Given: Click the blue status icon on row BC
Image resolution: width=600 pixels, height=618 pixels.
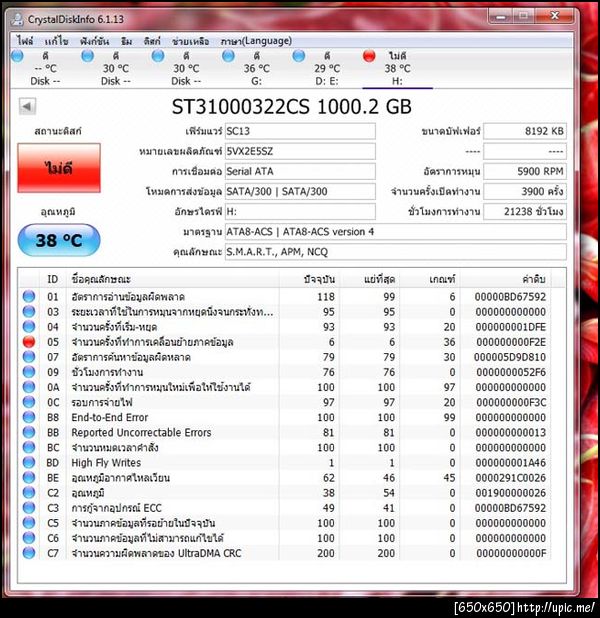Looking at the screenshot, I should (29, 447).
